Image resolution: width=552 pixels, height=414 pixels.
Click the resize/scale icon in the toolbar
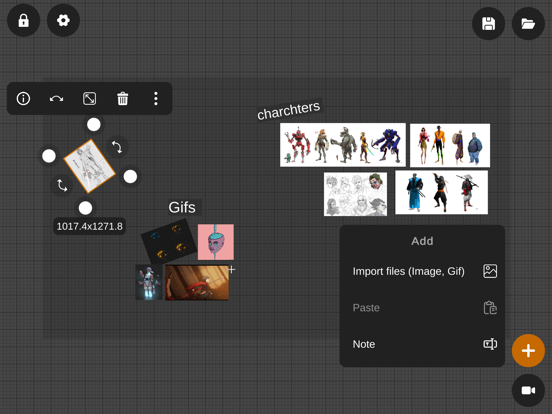pyautogui.click(x=89, y=99)
